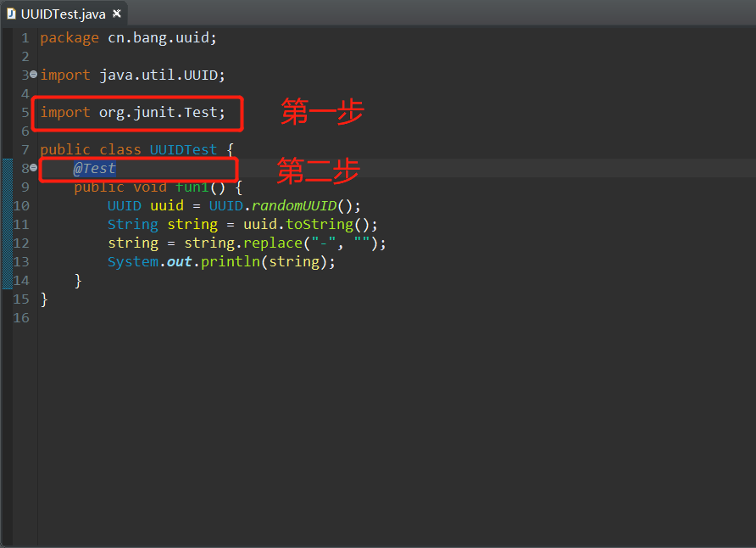Place cursor on the @Test annotation

pyautogui.click(x=94, y=168)
